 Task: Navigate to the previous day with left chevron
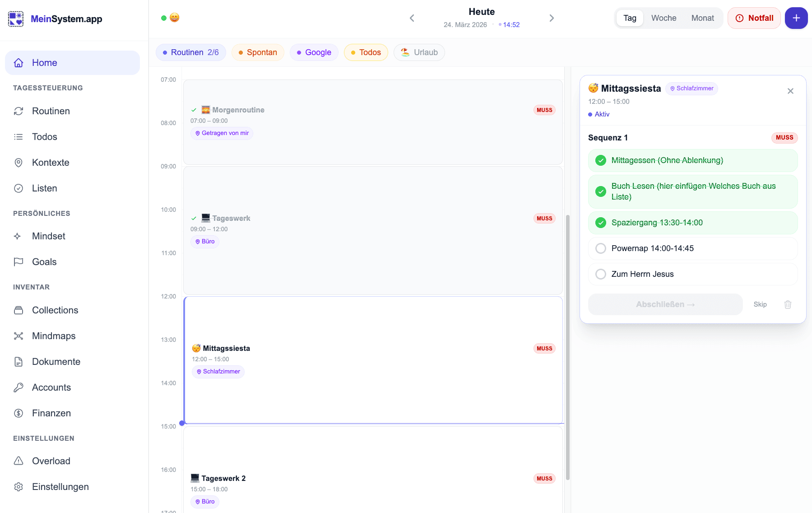[412, 18]
